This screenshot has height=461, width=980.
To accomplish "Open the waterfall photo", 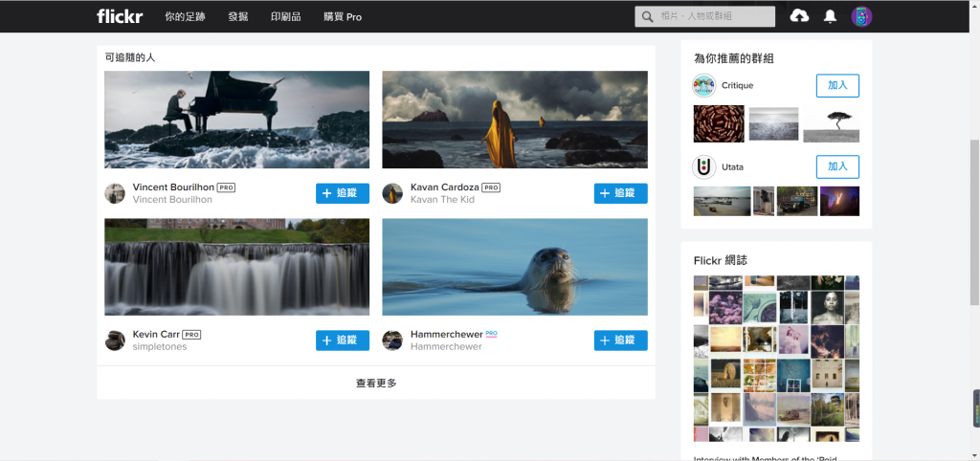I will tap(237, 267).
